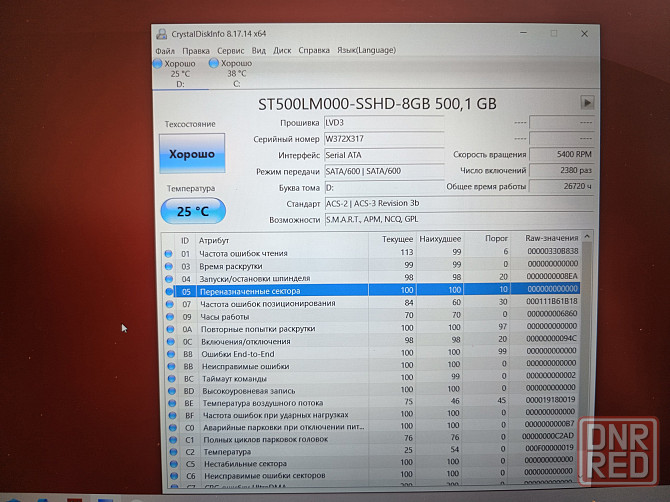Select the row Температура воздушного потока
The width and height of the screenshot is (670, 502).
point(373,402)
